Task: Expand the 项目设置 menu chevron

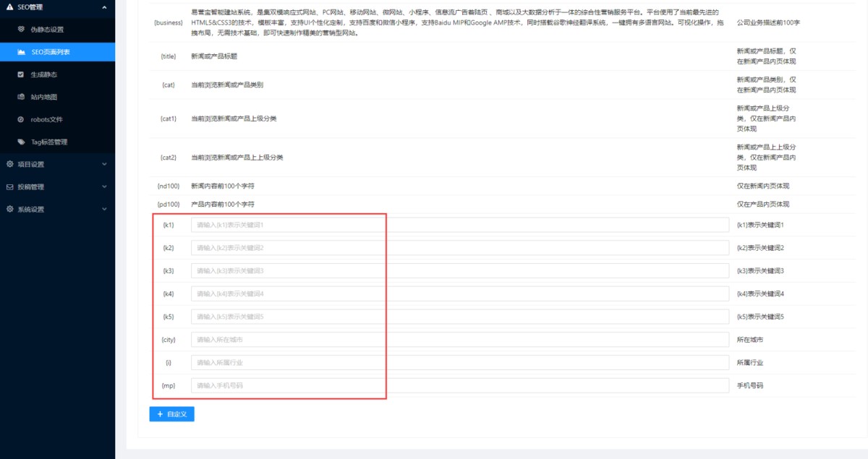Action: pos(105,164)
